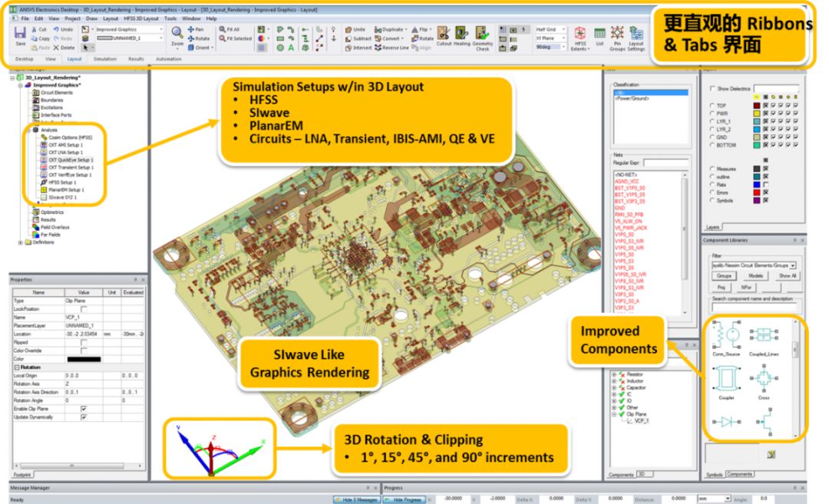Open the Half Grid dropdown
This screenshot has height=504, width=829.
(550, 30)
